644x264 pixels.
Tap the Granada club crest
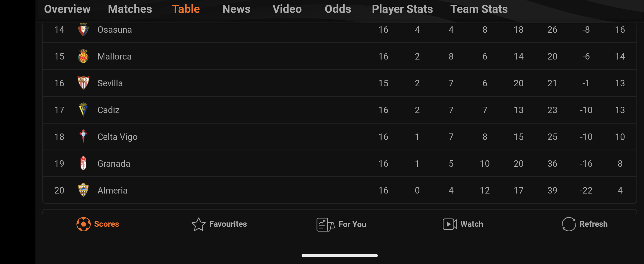[x=83, y=163]
